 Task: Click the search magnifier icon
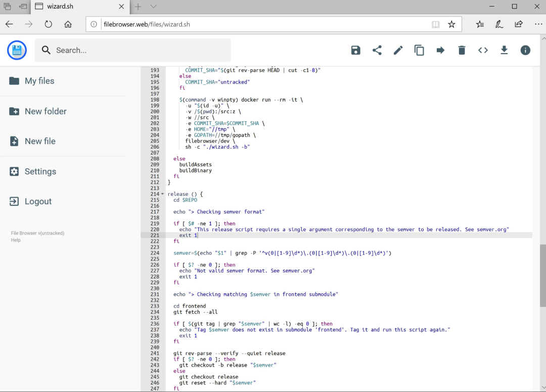[x=46, y=50]
